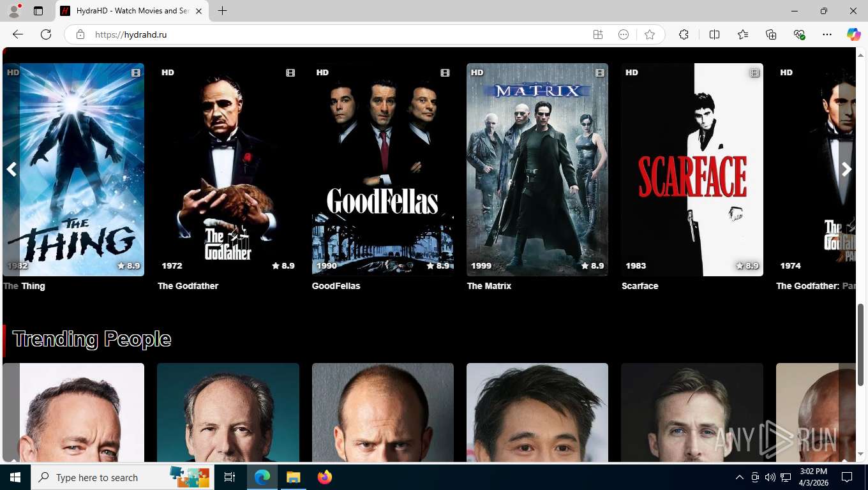Image resolution: width=868 pixels, height=490 pixels.
Task: Slide movie carousel to the right
Action: [x=846, y=169]
